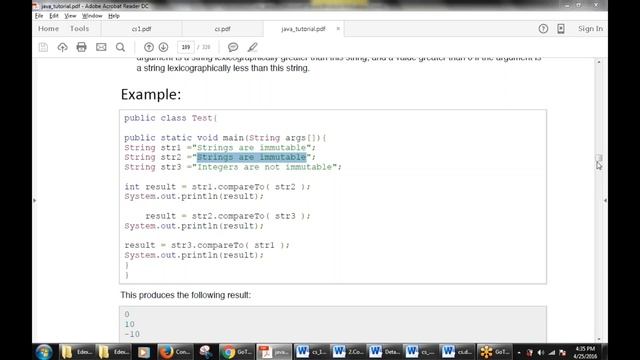Click the "Integers are not immutable" string

pyautogui.click(x=264, y=167)
